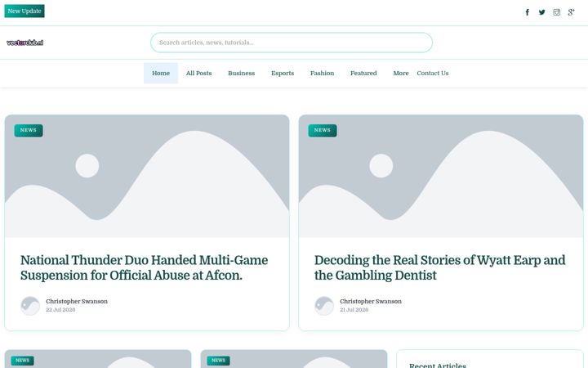Click the vectorclub.sl site logo

point(24,43)
